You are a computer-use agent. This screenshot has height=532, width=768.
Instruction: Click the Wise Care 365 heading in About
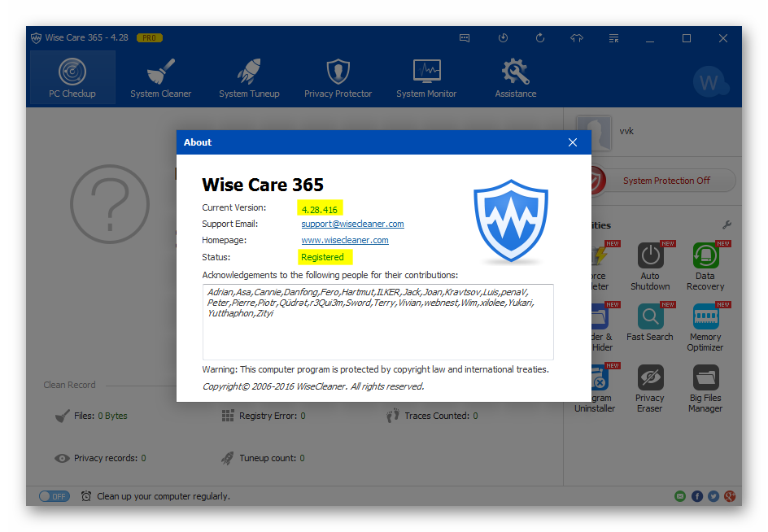point(263,185)
